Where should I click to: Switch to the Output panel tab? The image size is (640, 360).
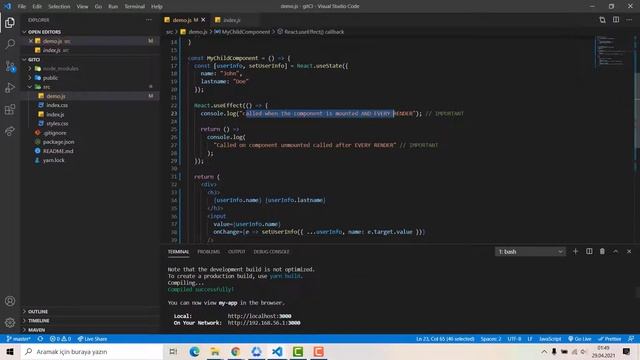pos(236,252)
